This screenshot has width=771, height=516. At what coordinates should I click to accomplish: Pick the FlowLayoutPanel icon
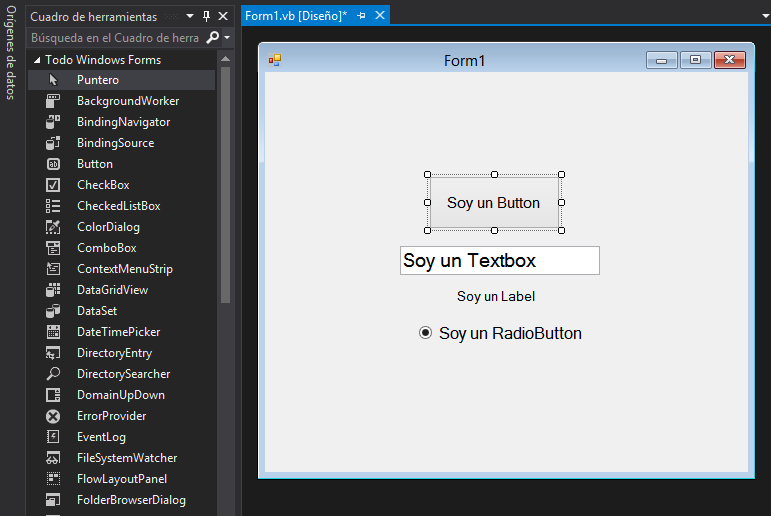click(53, 479)
